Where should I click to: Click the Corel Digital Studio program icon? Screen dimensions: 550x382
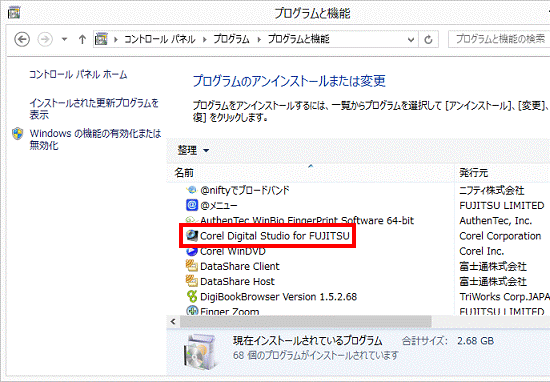coord(192,235)
